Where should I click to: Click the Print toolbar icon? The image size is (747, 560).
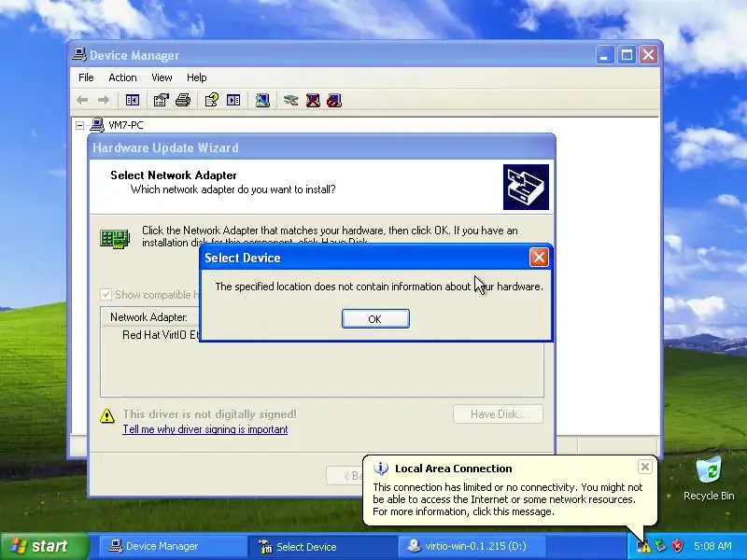(183, 100)
